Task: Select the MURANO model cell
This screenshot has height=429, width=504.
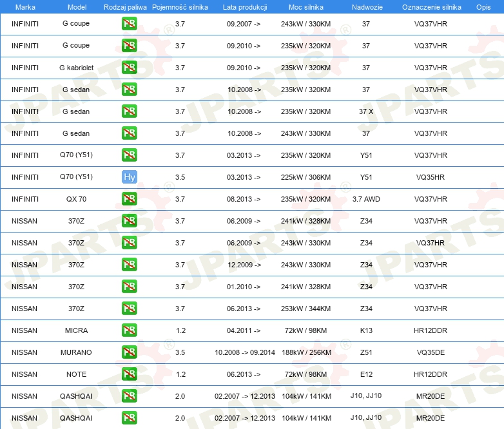Action: pyautogui.click(x=76, y=352)
